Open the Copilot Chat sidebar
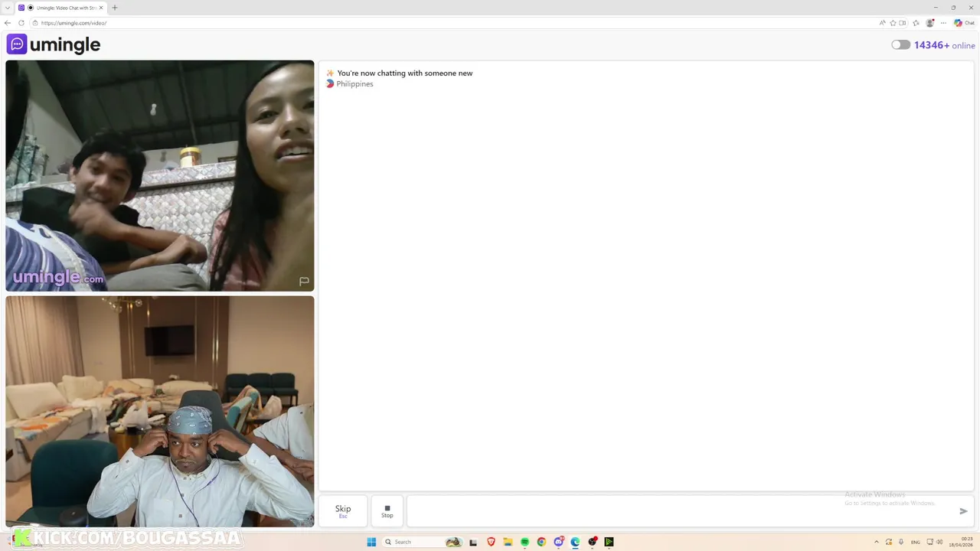 point(964,23)
